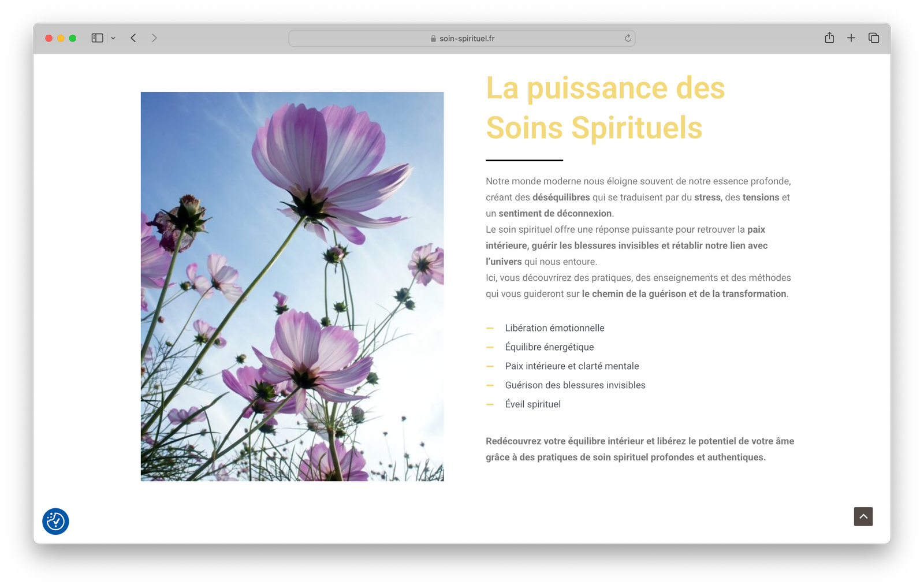Close the Safari window with the red button
Screen dimensions: 924x588
[49, 38]
